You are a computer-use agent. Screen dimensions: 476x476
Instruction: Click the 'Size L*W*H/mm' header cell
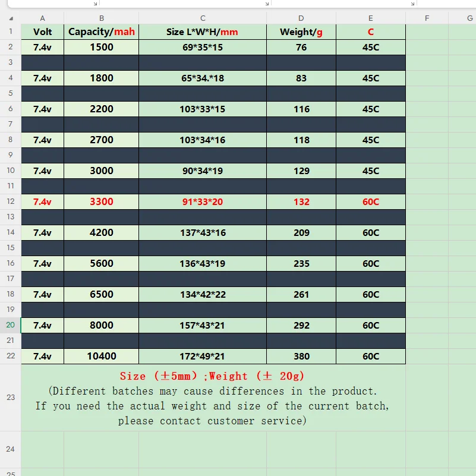point(203,32)
